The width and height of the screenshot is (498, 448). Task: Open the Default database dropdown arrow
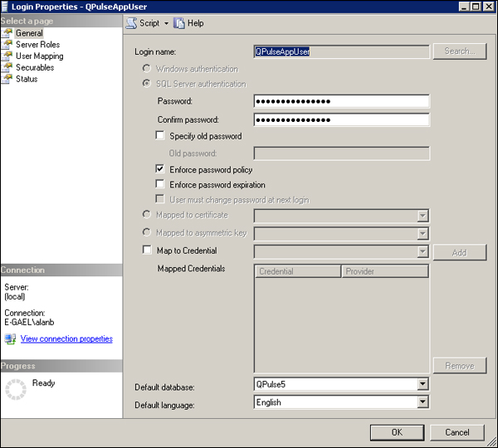(x=422, y=384)
